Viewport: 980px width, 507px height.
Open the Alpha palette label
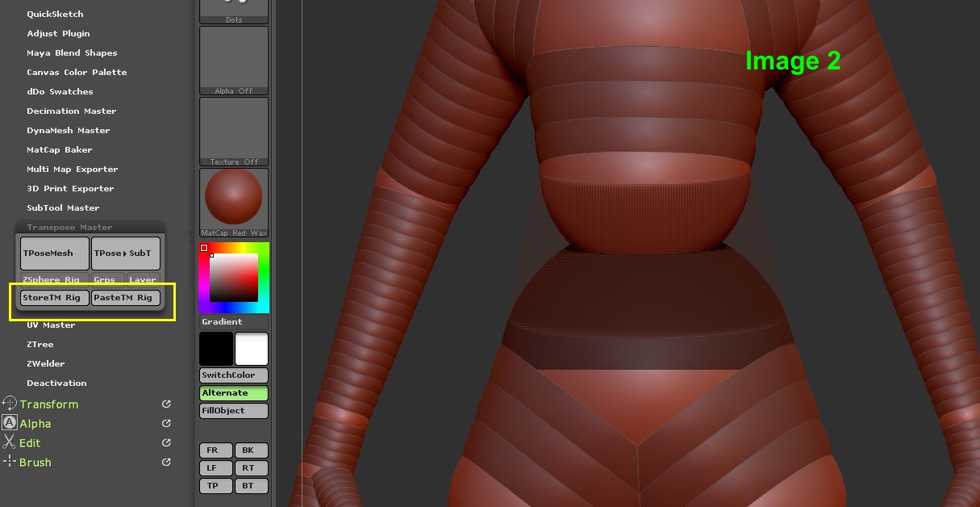click(35, 423)
